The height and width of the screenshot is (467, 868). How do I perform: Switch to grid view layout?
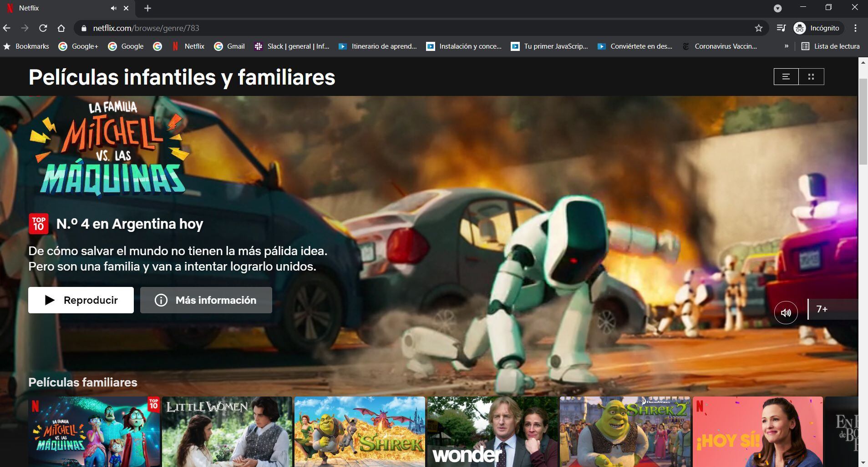point(811,77)
